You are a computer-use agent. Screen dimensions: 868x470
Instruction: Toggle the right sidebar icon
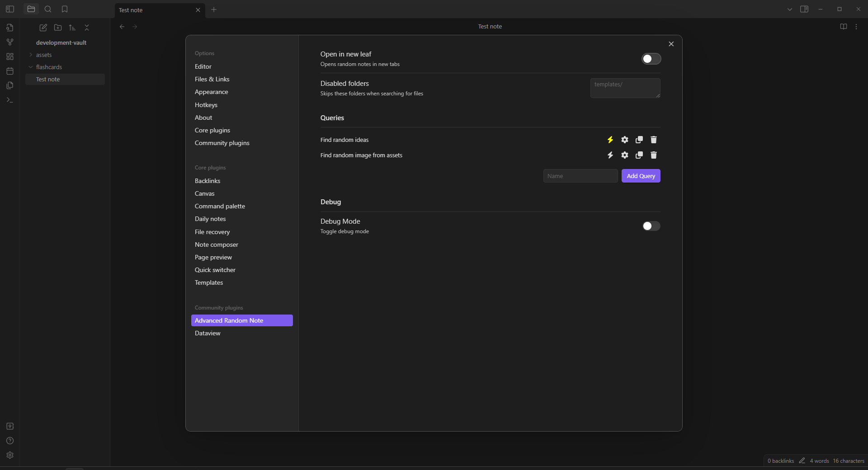coord(804,9)
